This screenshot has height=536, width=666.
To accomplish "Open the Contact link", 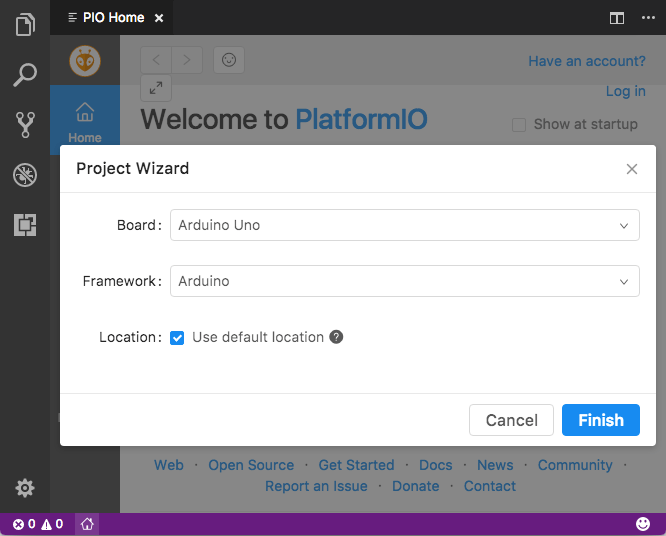I will [490, 486].
